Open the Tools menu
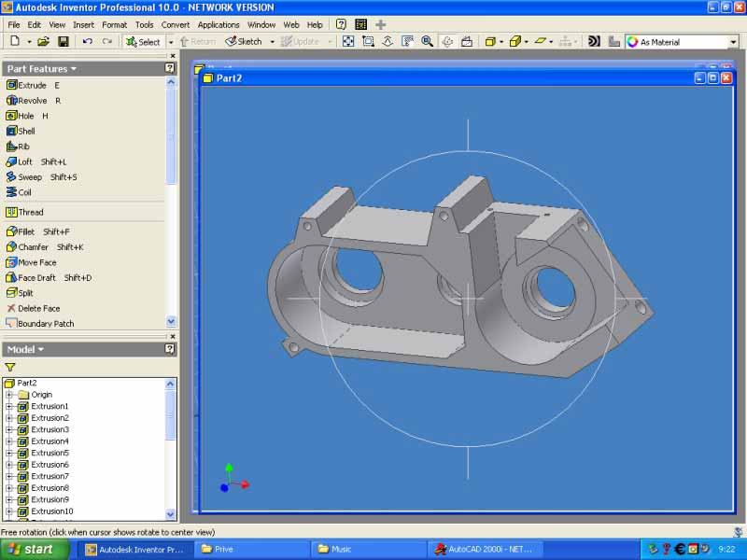Image resolution: width=747 pixels, height=560 pixels. tap(145, 25)
